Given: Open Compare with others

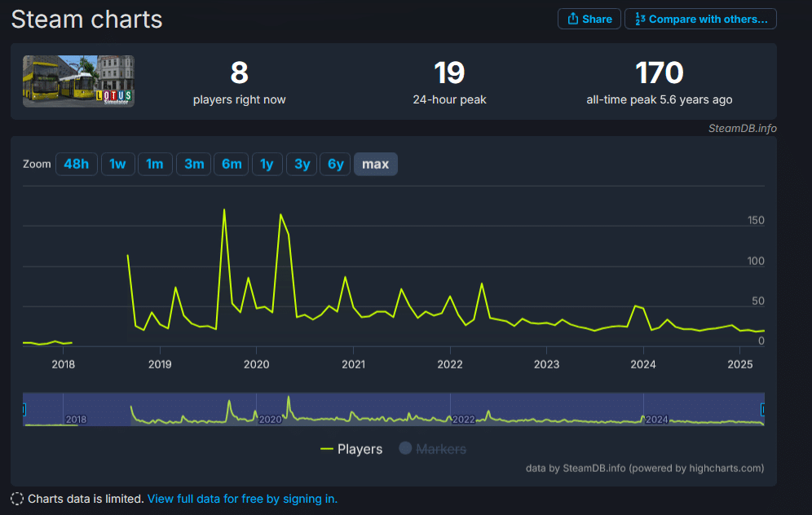Looking at the screenshot, I should 700,19.
